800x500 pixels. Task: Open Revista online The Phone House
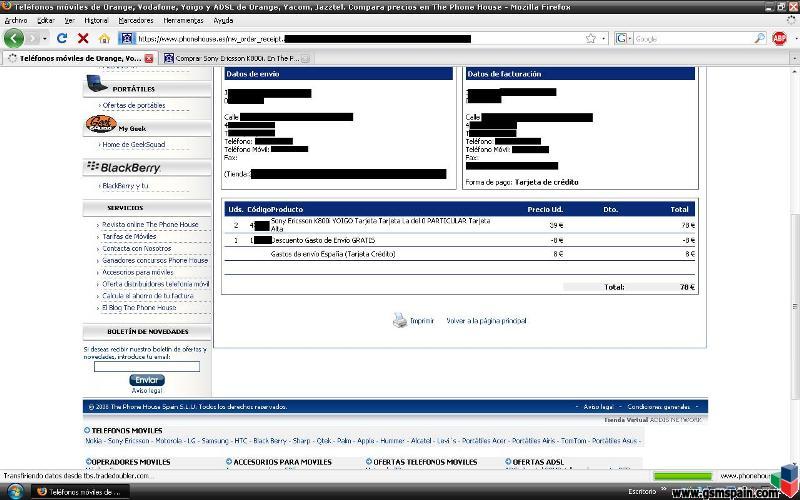(150, 224)
